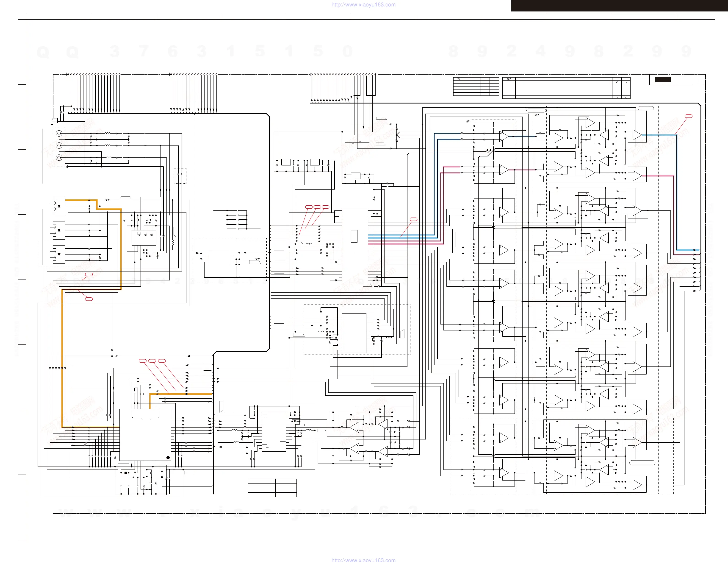Click the red oval callout at upper right
The width and height of the screenshot is (728, 562).
pos(688,116)
